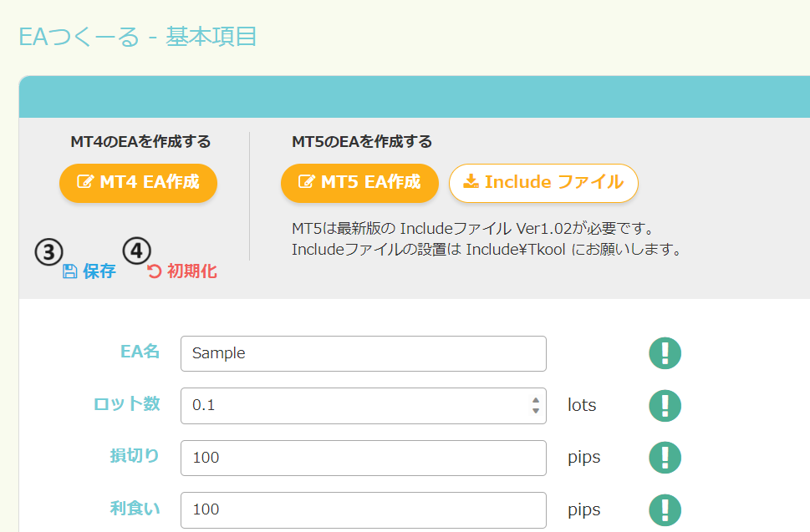The image size is (810, 532).
Task: Increase ロット数 with the up arrow
Action: tap(536, 400)
